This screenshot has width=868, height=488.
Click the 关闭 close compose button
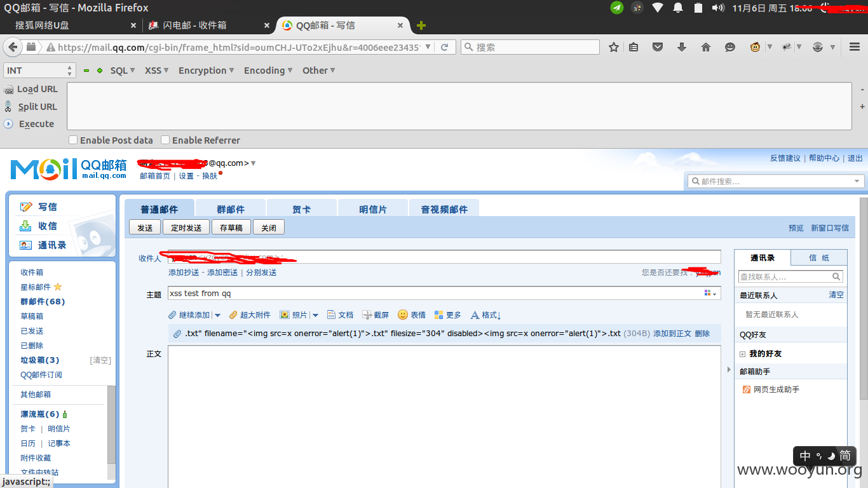click(x=269, y=227)
